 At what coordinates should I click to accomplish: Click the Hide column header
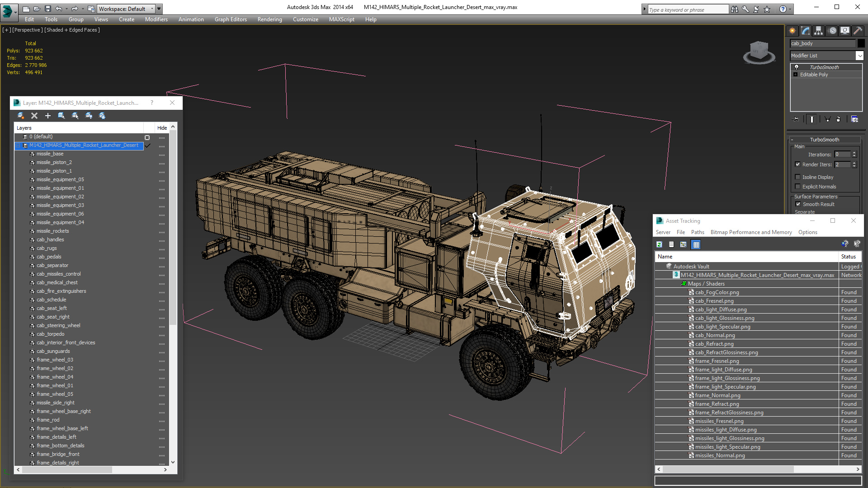point(162,128)
